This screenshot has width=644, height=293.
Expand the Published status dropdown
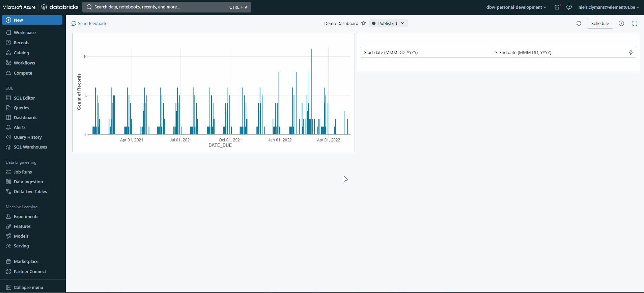pyautogui.click(x=389, y=23)
